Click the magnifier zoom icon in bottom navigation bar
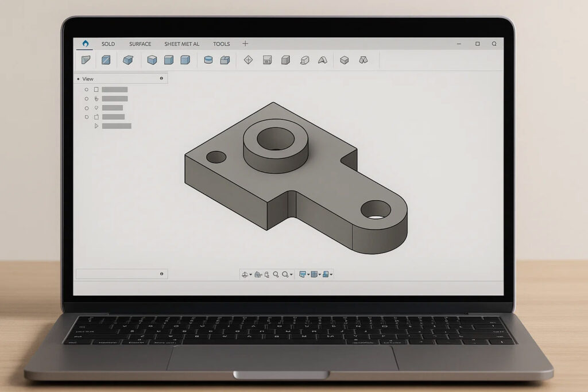The width and height of the screenshot is (588, 392). click(276, 274)
